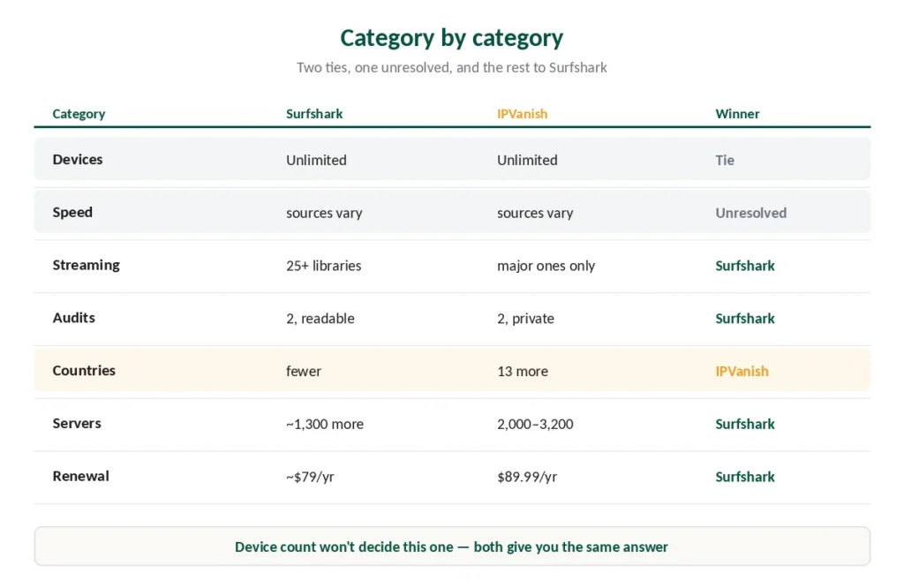Click the '2, private' cell
Screen dimensions: 904x588
point(525,318)
